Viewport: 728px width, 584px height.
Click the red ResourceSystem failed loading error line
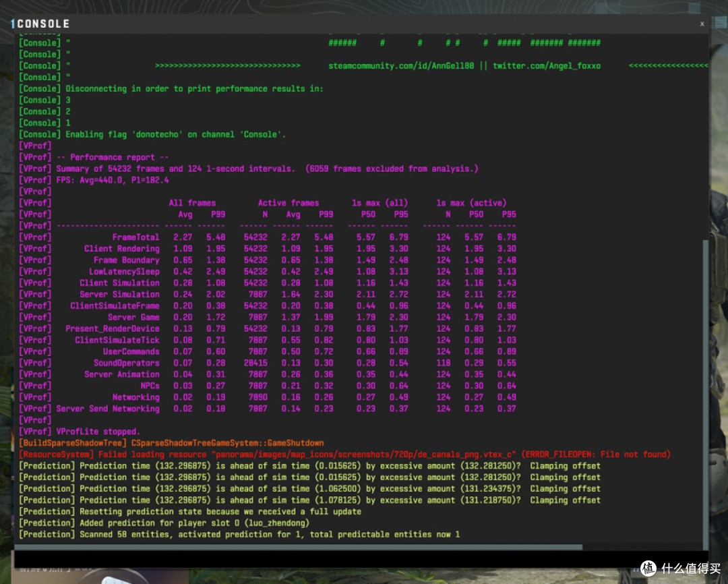pyautogui.click(x=344, y=455)
